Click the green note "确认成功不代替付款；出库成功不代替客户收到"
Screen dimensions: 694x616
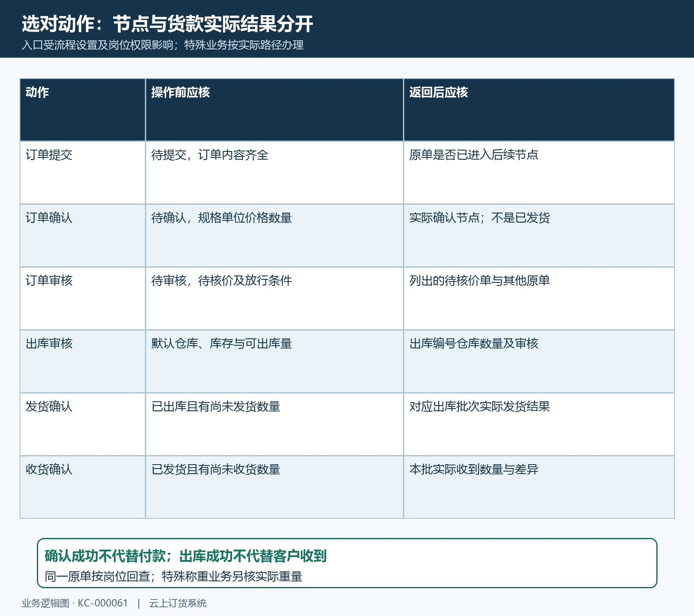(x=186, y=556)
